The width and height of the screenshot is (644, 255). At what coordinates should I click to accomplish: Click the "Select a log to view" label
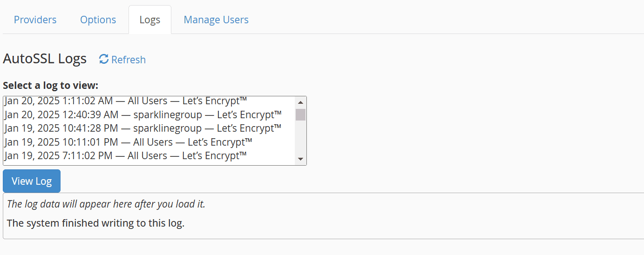coord(51,86)
